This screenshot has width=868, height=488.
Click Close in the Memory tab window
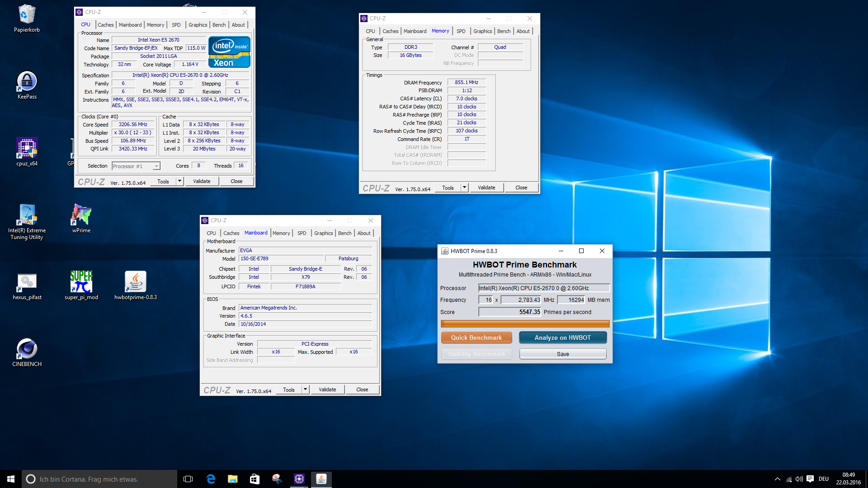click(x=521, y=188)
